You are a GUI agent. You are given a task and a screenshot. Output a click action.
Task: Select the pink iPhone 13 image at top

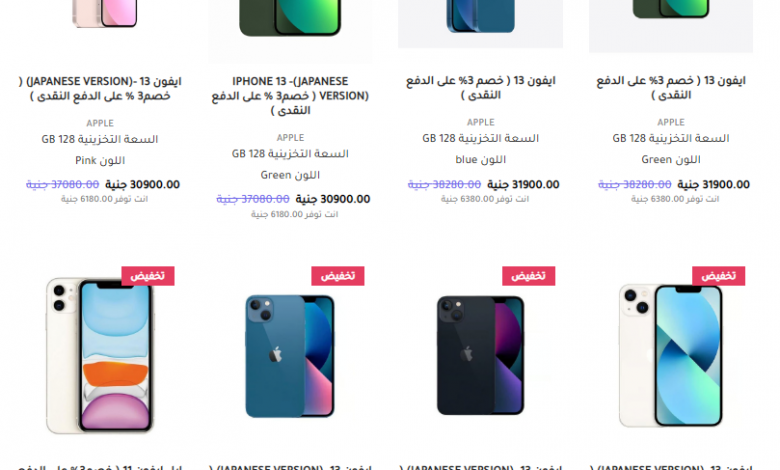pos(104,13)
